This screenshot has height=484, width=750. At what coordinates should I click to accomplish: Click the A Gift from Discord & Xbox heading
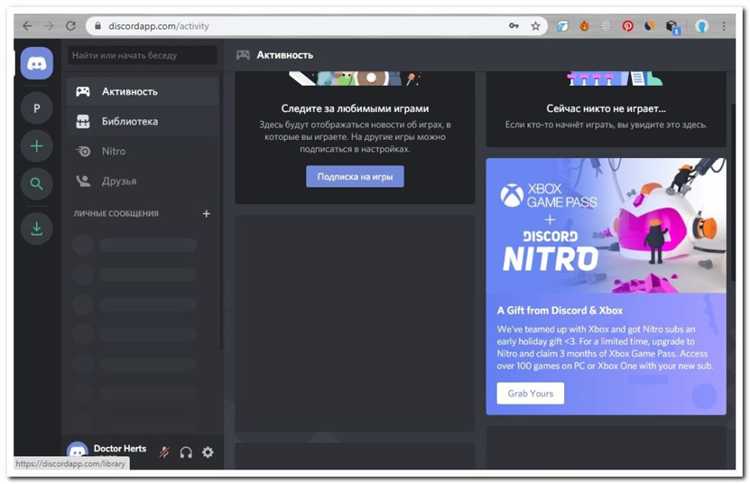560,310
